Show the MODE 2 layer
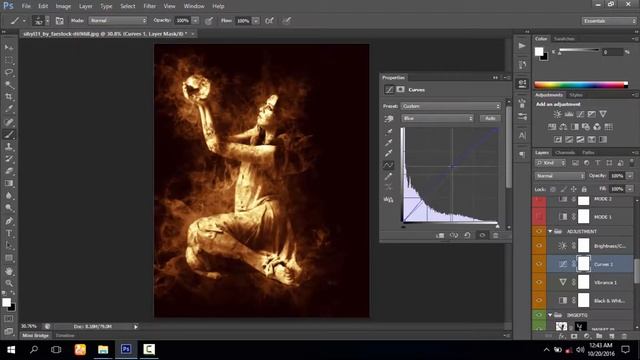Image resolution: width=640 pixels, height=360 pixels. 539,200
